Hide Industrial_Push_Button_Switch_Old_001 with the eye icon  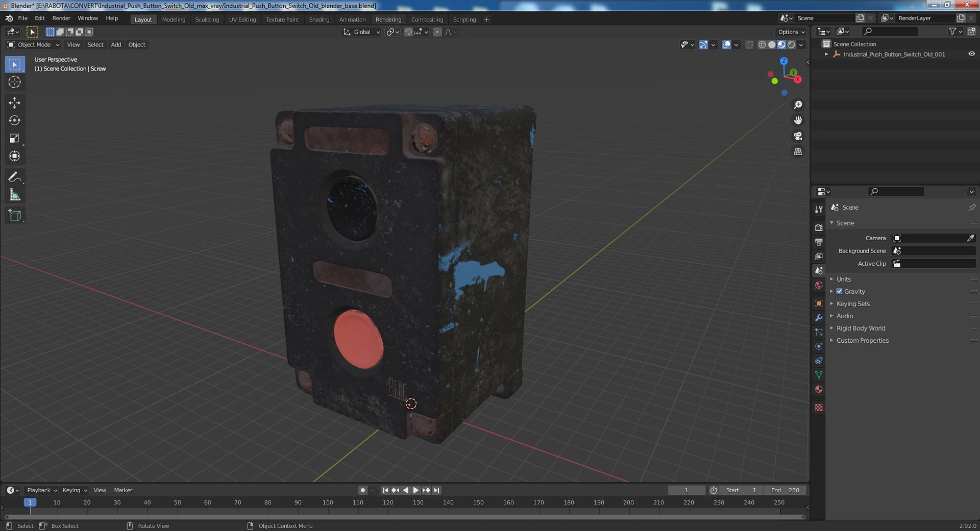[971, 54]
